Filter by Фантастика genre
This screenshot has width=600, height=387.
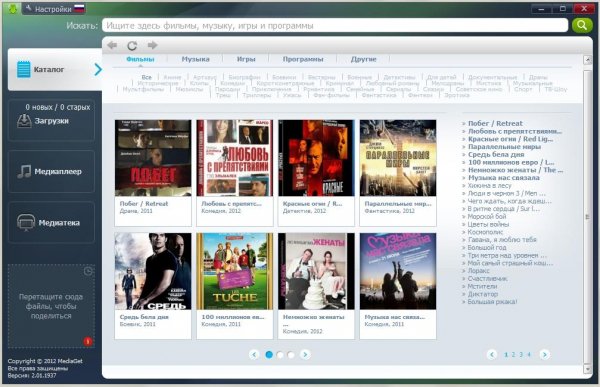coord(379,95)
